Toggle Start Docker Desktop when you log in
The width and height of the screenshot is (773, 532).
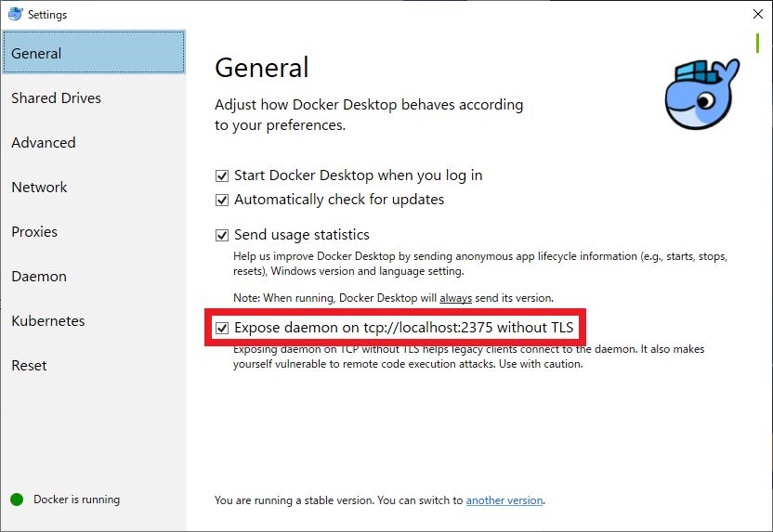click(222, 175)
